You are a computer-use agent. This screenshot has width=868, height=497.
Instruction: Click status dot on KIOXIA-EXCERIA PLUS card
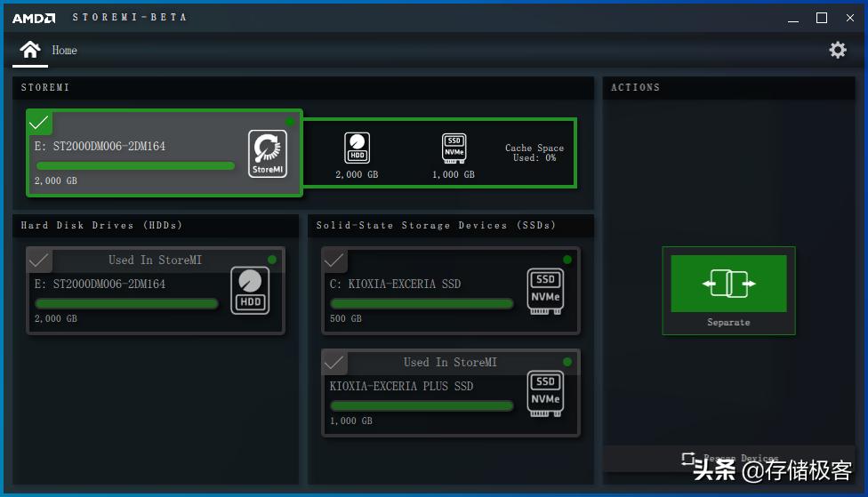click(567, 362)
